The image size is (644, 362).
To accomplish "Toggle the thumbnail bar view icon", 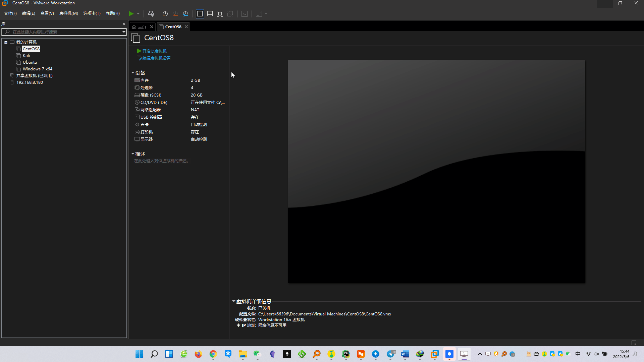I will [x=210, y=14].
